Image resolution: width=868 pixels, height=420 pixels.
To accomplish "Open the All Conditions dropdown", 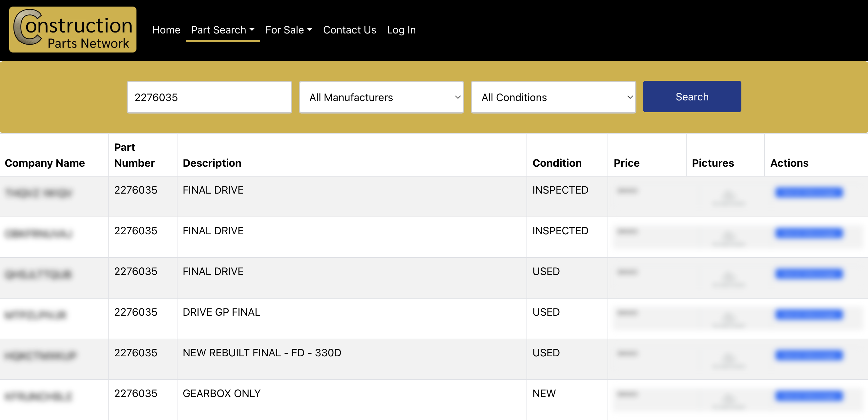I will (x=553, y=97).
